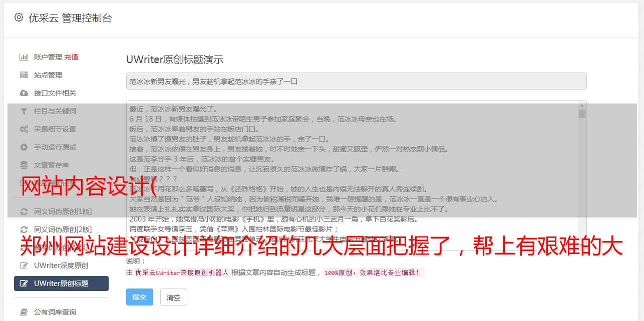Open the 充值 recharge link
This screenshot has width=644, height=321.
71,57
